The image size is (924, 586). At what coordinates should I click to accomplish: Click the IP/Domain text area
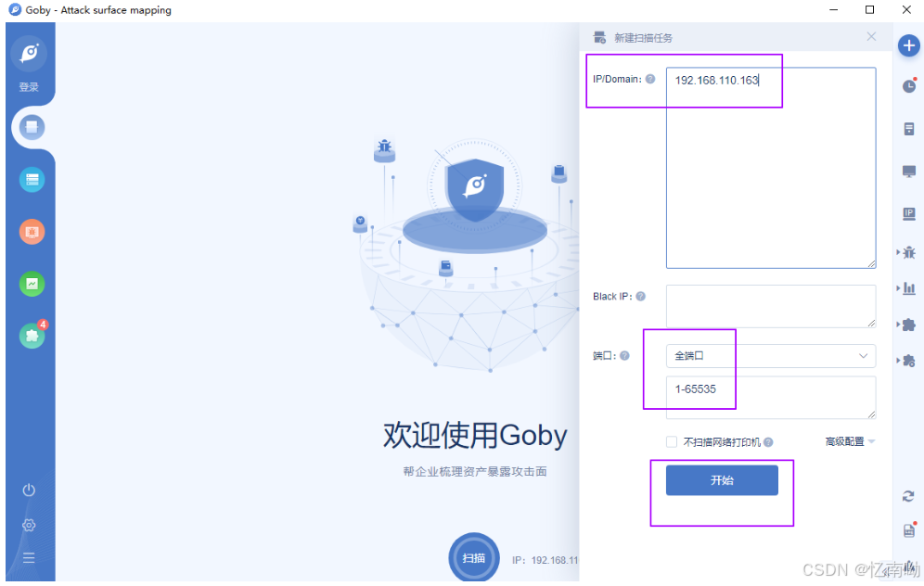click(x=771, y=168)
